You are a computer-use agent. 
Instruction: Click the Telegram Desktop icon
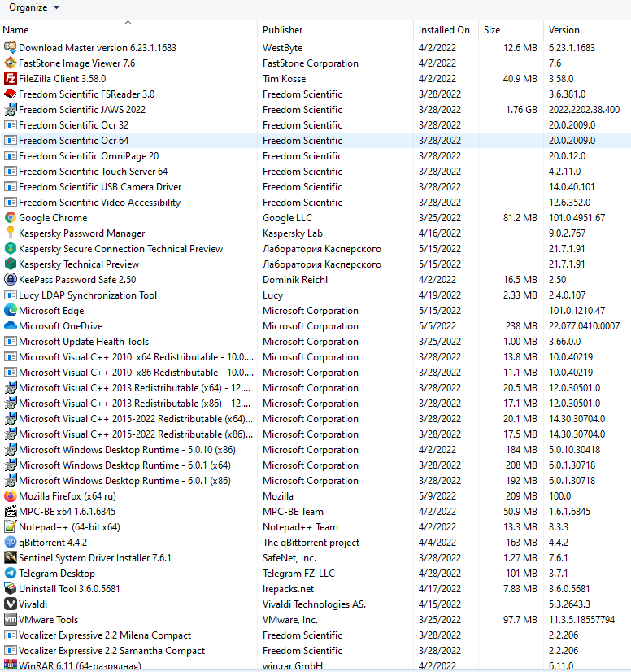click(11, 573)
